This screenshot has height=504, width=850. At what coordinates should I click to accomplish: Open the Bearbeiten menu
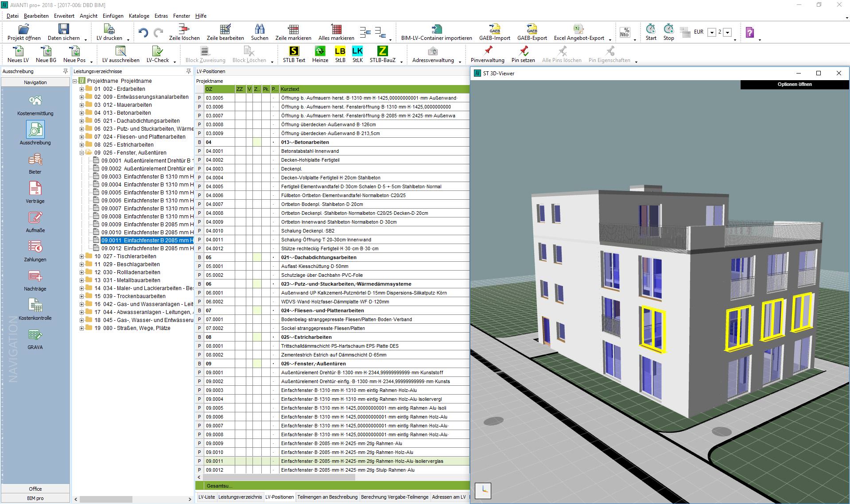(x=36, y=16)
